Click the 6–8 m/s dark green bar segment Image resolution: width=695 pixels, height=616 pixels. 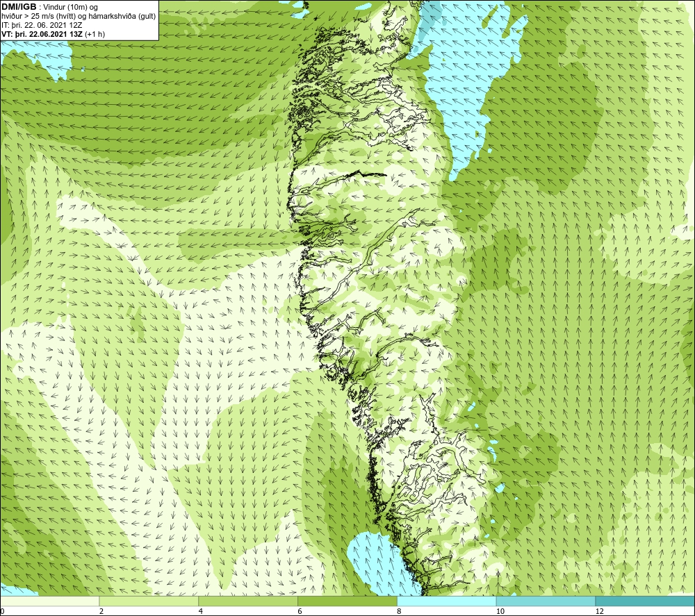(x=347, y=601)
